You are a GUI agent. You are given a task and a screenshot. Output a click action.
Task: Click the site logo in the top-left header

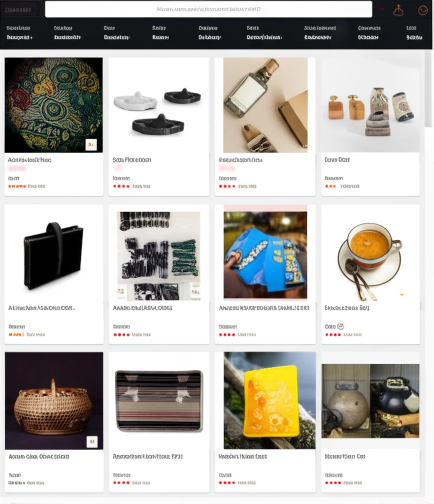(x=18, y=10)
